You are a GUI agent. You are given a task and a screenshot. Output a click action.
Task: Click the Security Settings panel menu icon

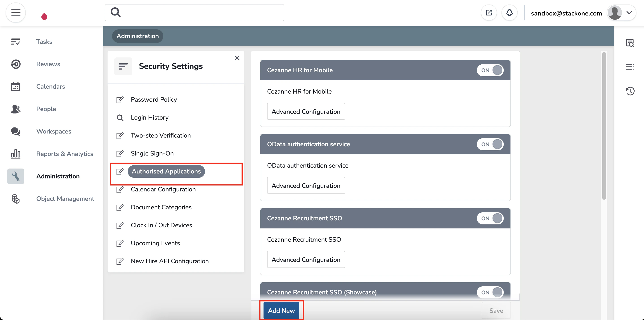(123, 66)
